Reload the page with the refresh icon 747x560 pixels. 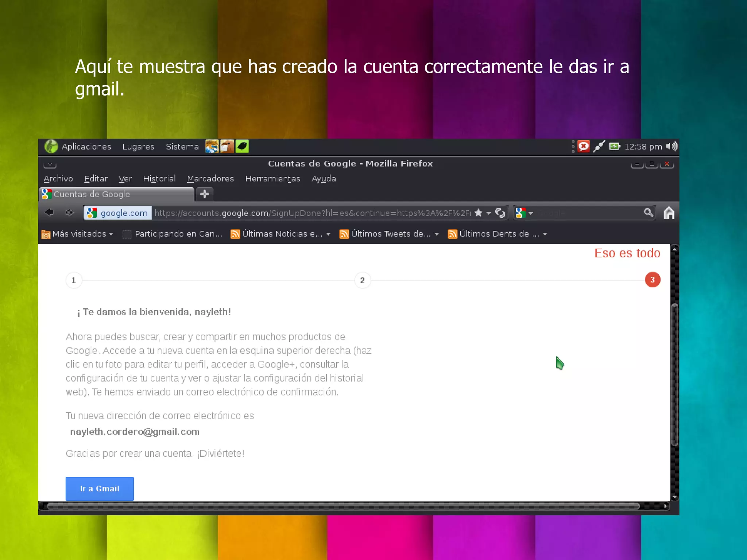click(500, 213)
